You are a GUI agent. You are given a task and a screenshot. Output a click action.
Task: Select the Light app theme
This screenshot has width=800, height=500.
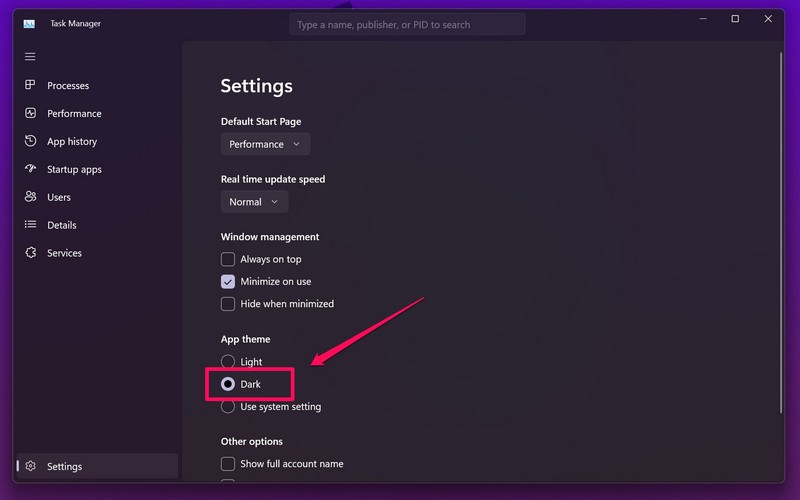(x=228, y=362)
